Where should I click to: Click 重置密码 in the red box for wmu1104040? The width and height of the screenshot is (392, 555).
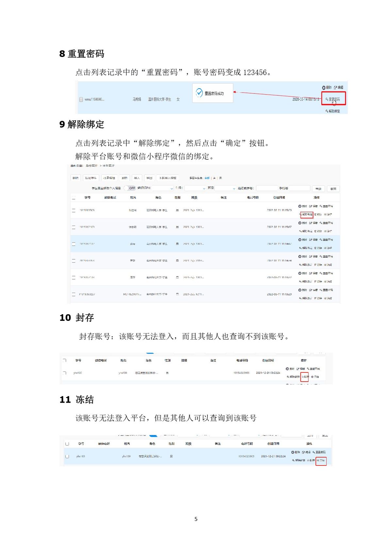click(333, 99)
